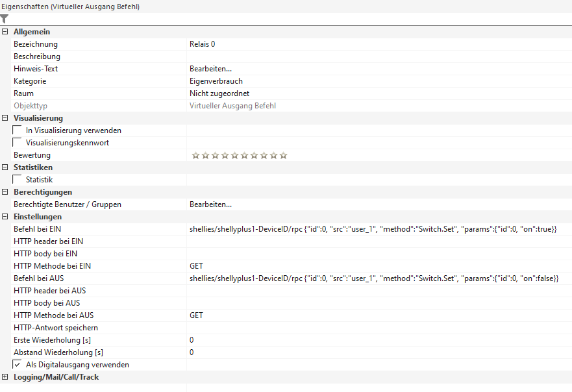Collapse the Berechtigungen section
The width and height of the screenshot is (572, 392).
pyautogui.click(x=5, y=192)
